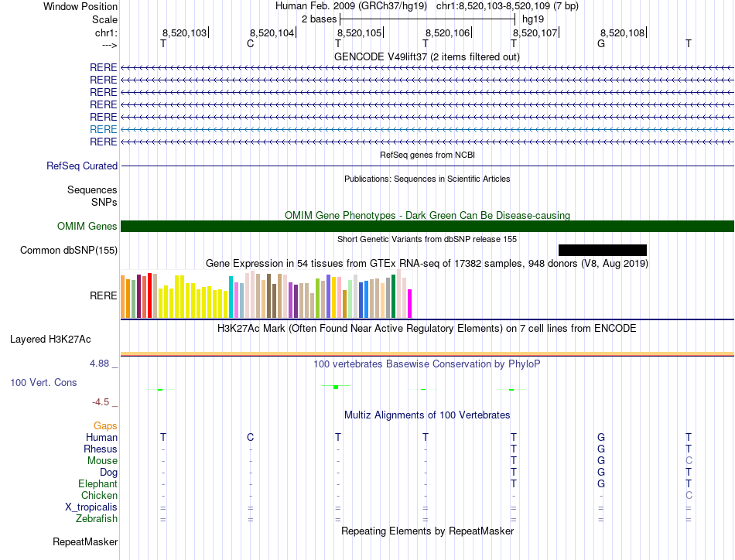Click the Scale label
The height and width of the screenshot is (560, 735).
(x=104, y=19)
